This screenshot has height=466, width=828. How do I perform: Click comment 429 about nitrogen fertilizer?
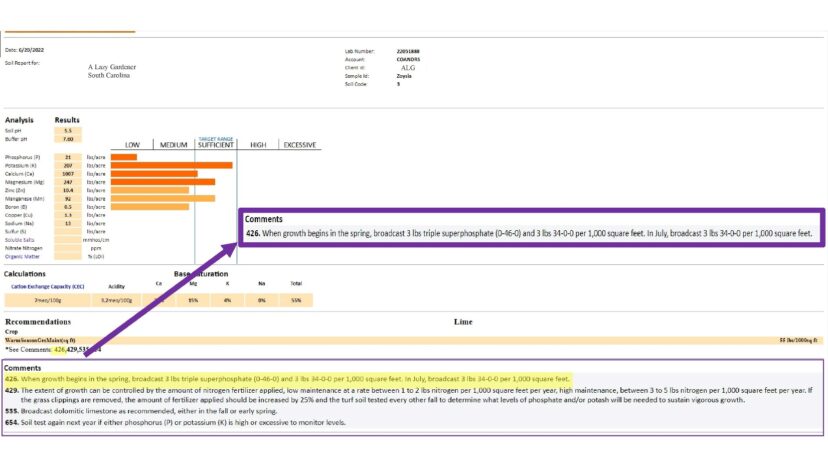409,395
